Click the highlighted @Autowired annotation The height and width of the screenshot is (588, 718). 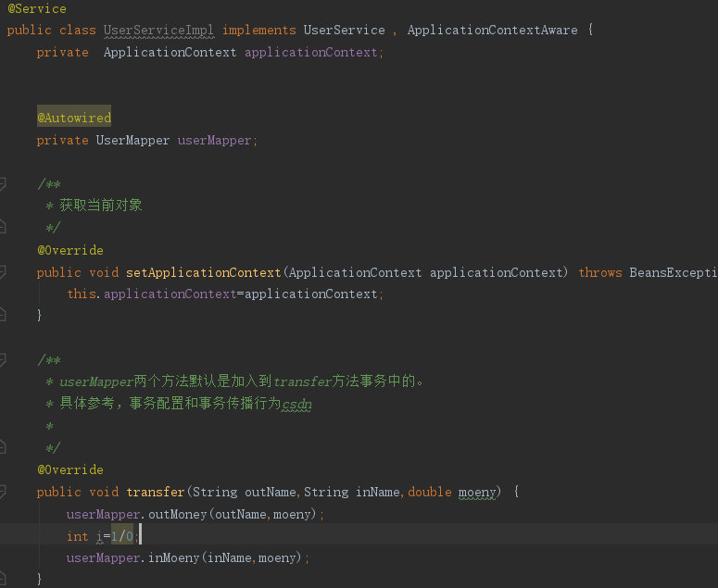74,118
